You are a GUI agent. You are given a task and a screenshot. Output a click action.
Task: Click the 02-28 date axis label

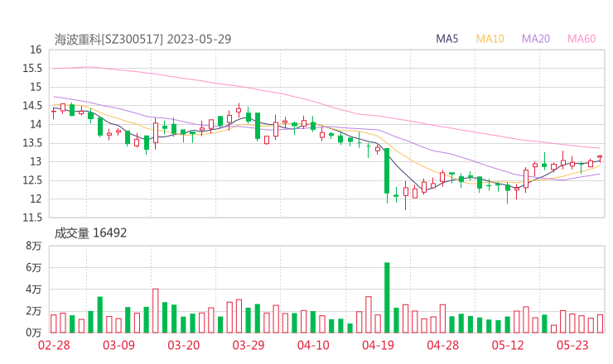click(54, 345)
